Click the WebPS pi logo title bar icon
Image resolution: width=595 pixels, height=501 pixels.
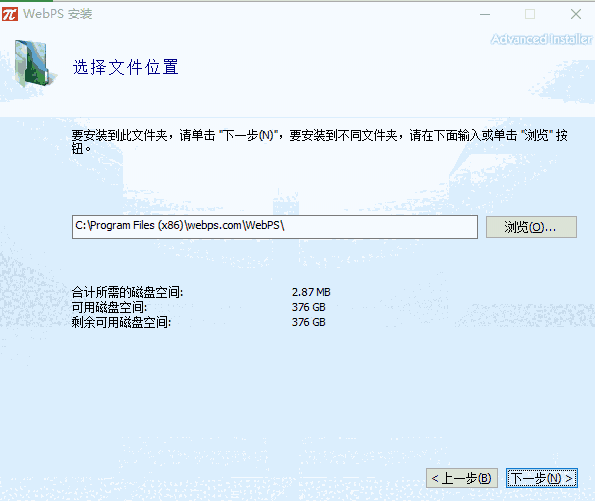pyautogui.click(x=9, y=14)
